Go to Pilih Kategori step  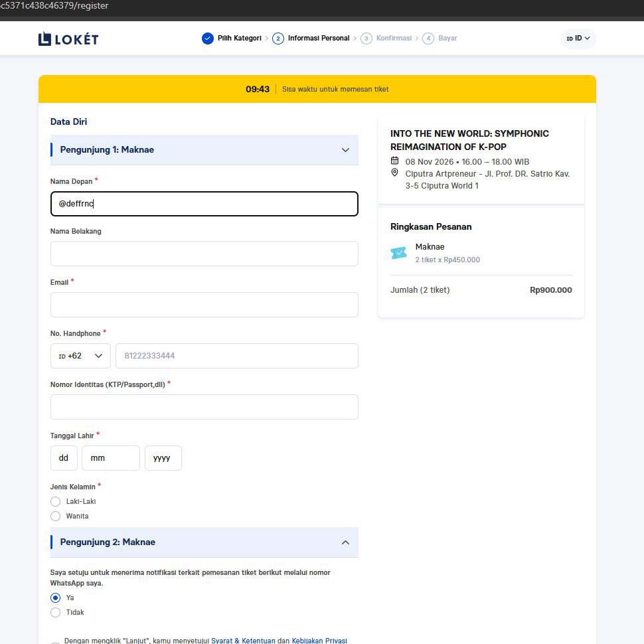pos(240,39)
